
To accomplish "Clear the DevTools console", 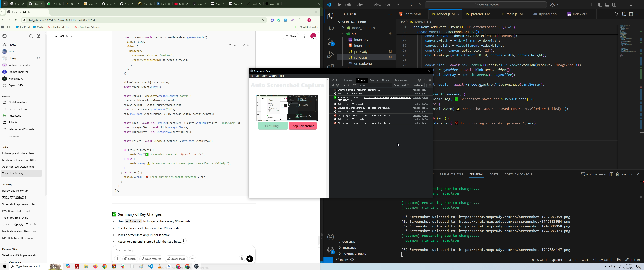I will [x=338, y=85].
